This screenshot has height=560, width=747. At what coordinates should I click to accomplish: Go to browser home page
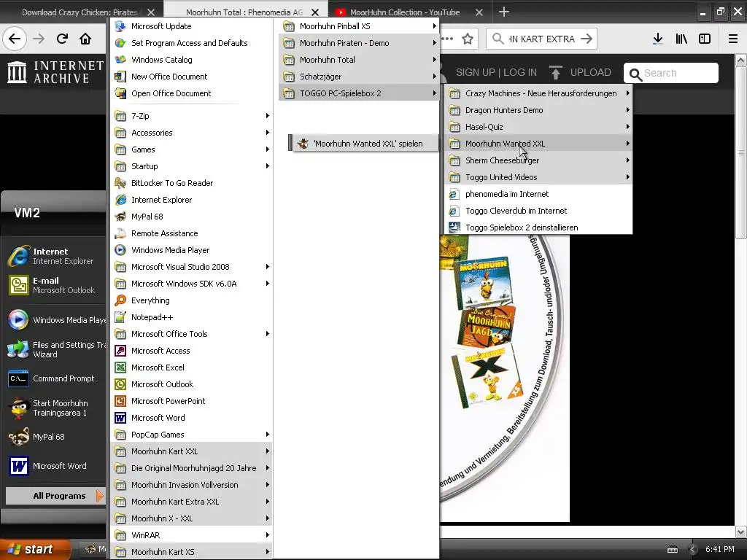click(x=85, y=39)
